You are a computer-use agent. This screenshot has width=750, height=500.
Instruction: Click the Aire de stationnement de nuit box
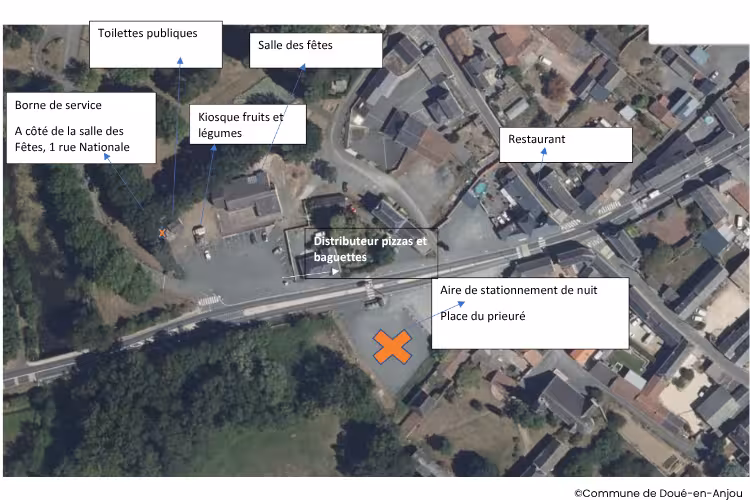(530, 313)
